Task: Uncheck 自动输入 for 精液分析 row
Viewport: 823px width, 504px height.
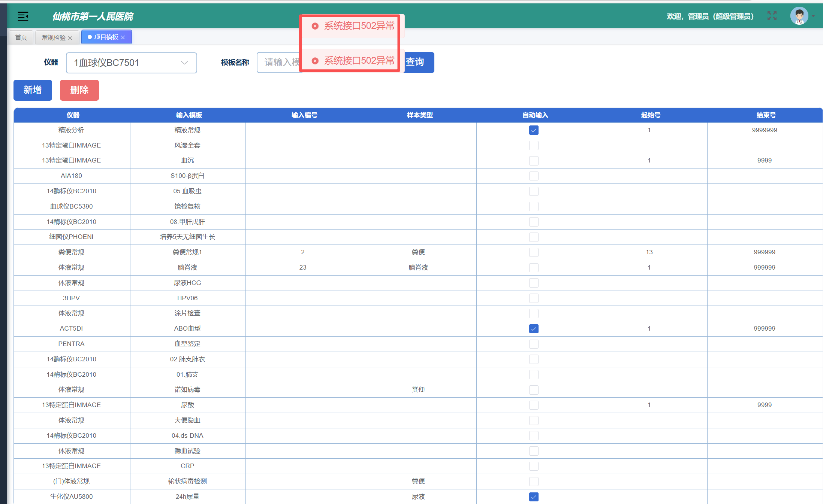Action: pyautogui.click(x=534, y=130)
